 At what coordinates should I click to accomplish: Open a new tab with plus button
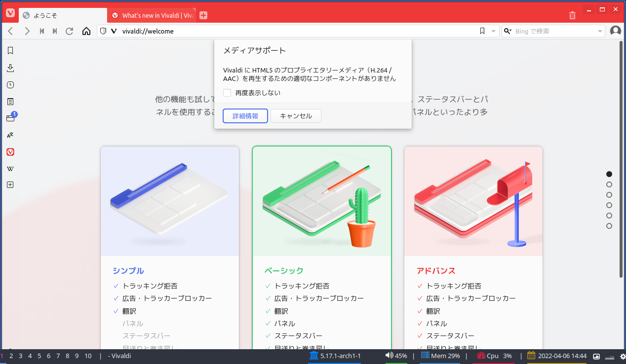pyautogui.click(x=203, y=15)
